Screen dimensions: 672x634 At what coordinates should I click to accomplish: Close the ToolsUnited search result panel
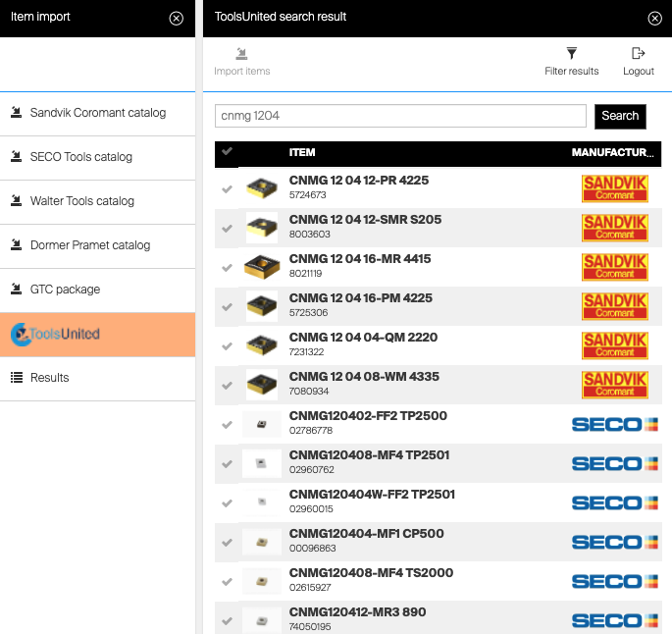pyautogui.click(x=655, y=18)
